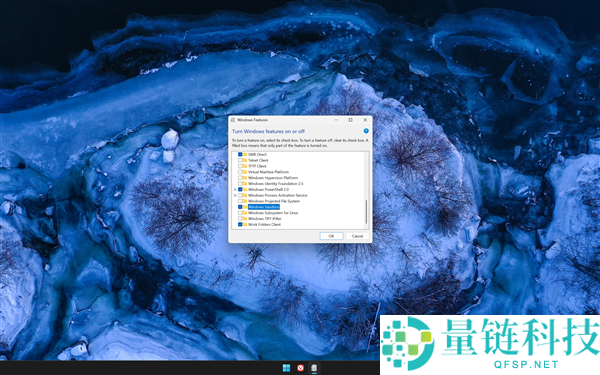
Task: Minimize the Windows Features dialog
Action: [336, 120]
